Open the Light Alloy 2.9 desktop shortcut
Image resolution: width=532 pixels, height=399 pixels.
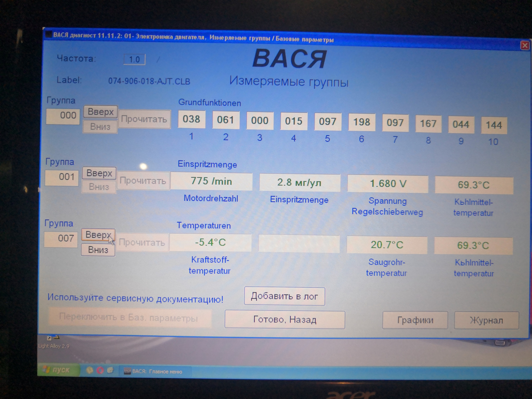coord(53,342)
